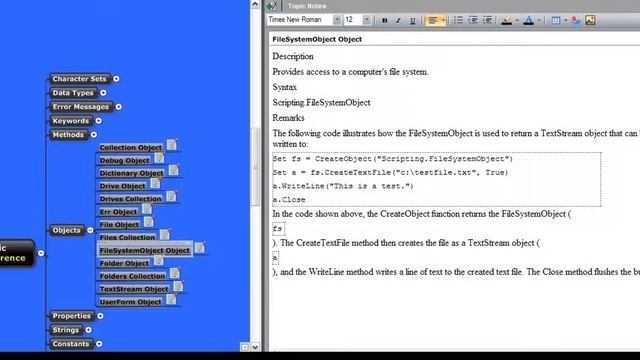The height and width of the screenshot is (360, 640).
Task: Click the mind map vertical scrollbar thumb
Action: [x=256, y=167]
